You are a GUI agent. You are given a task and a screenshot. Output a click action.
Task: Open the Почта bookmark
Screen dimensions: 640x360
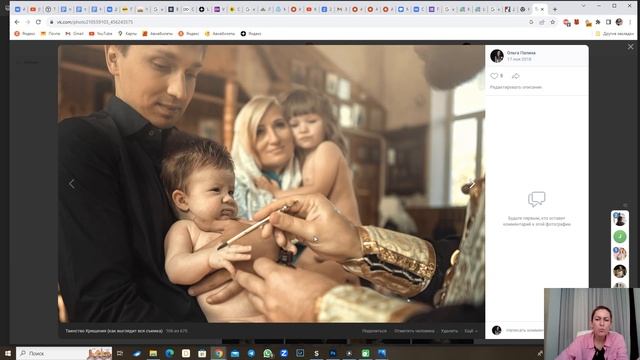tap(50, 33)
